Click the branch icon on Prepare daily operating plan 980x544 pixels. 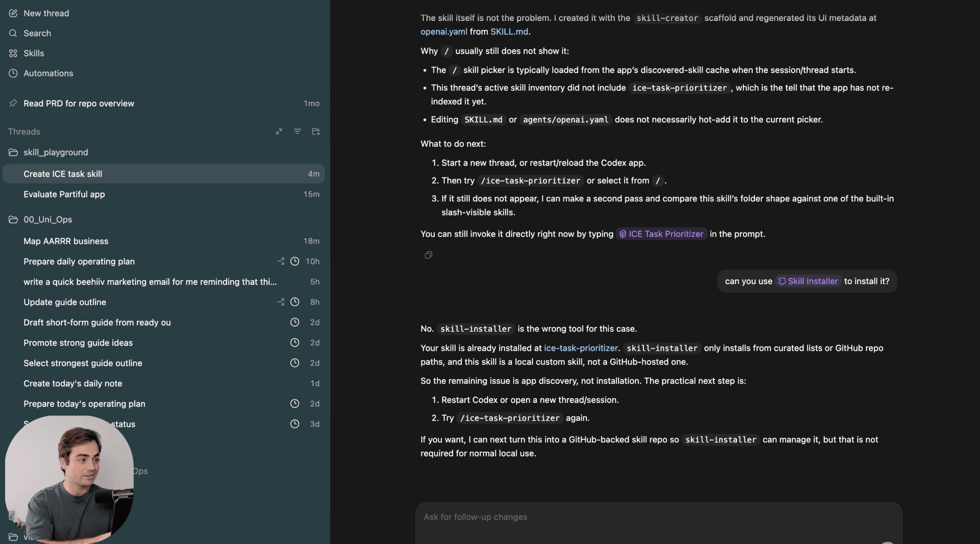(x=280, y=262)
